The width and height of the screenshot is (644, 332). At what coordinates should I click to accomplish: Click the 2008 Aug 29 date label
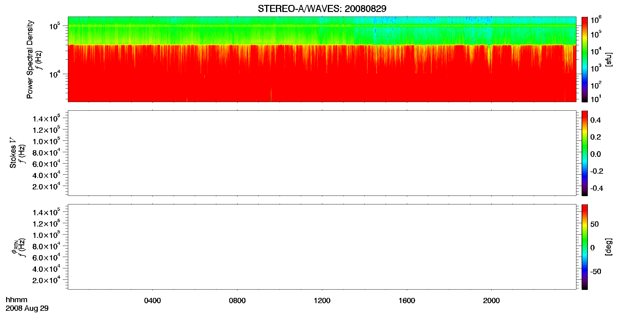click(x=27, y=308)
